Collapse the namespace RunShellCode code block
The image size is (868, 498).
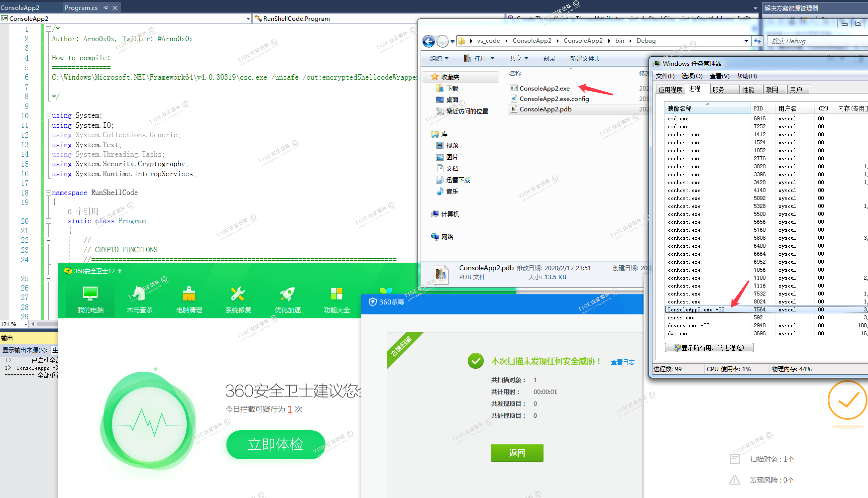click(49, 193)
